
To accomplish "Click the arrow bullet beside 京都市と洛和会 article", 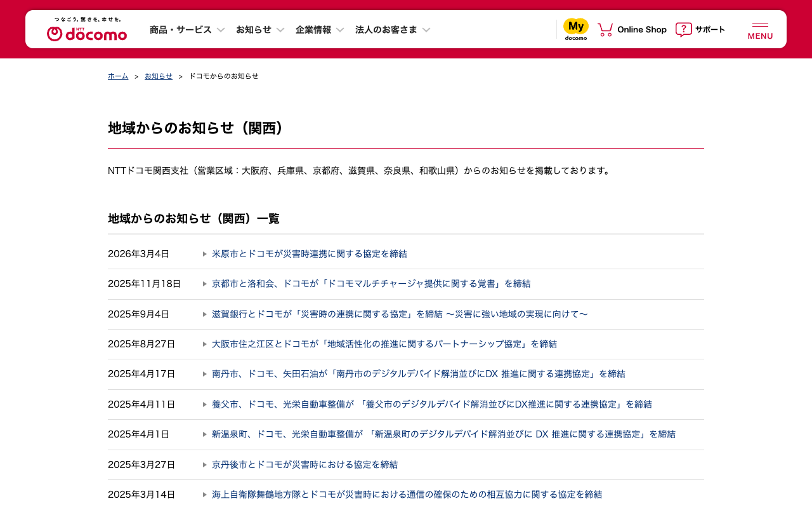I will [205, 284].
